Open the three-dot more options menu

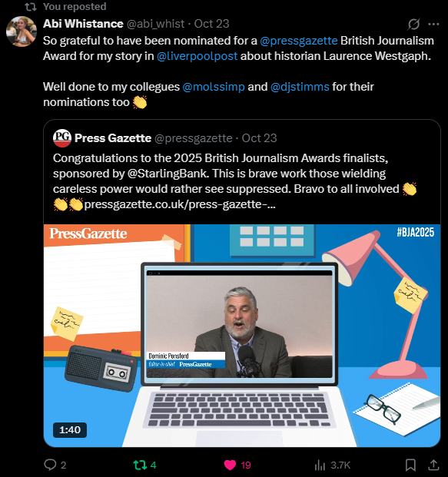coord(433,24)
